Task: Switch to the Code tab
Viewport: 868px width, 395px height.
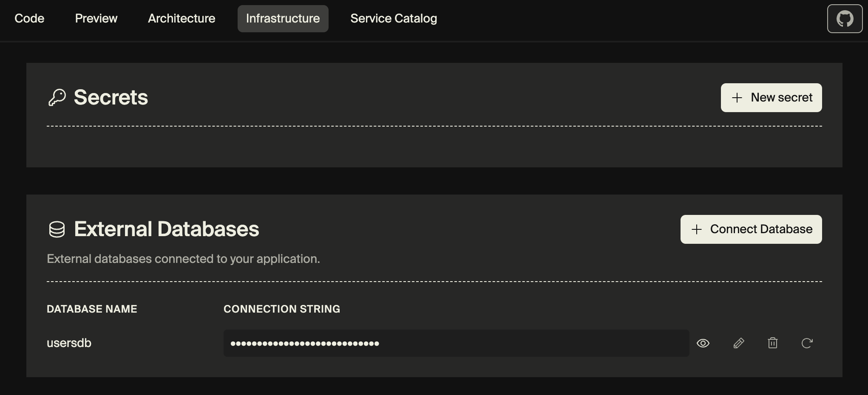Action: point(29,19)
